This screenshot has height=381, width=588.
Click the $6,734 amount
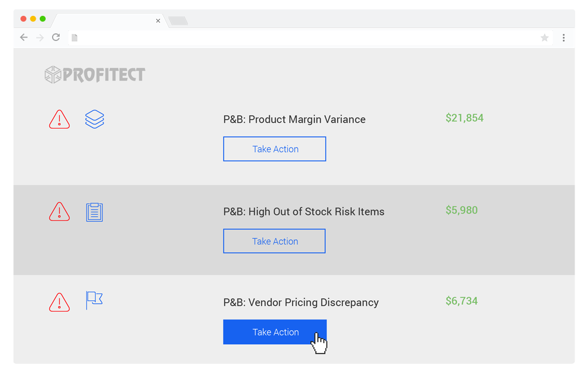point(462,301)
